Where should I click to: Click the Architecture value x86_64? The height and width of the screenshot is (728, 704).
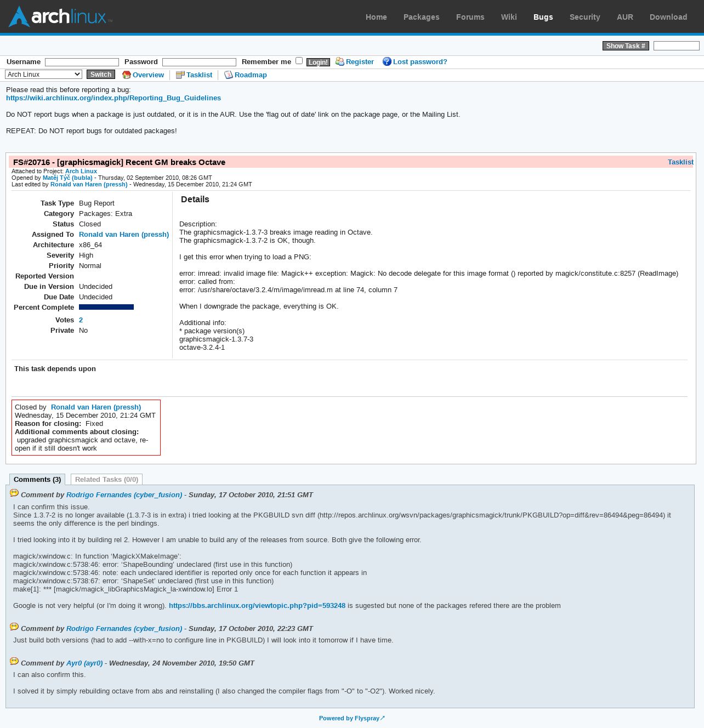(90, 245)
